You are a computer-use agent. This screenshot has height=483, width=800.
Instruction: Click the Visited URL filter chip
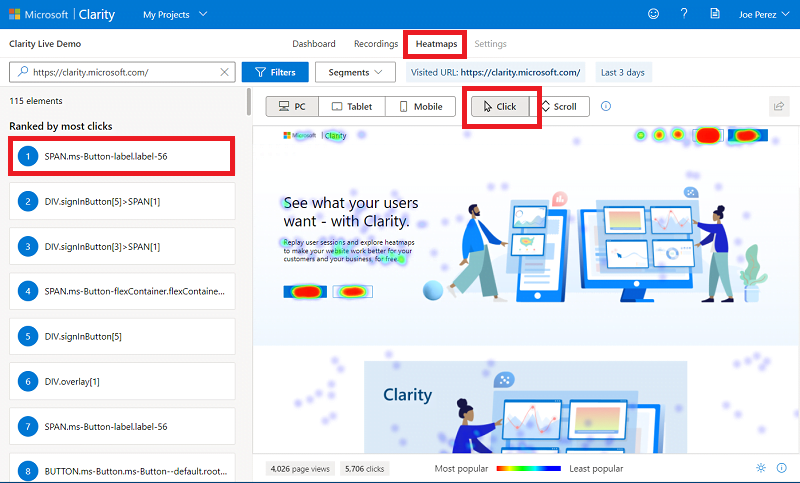pos(495,72)
